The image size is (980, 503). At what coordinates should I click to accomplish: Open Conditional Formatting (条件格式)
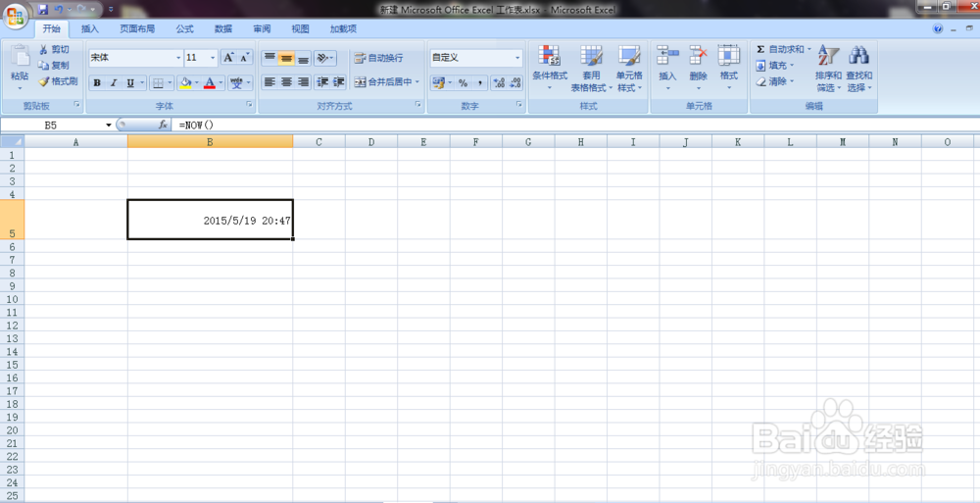coord(550,69)
